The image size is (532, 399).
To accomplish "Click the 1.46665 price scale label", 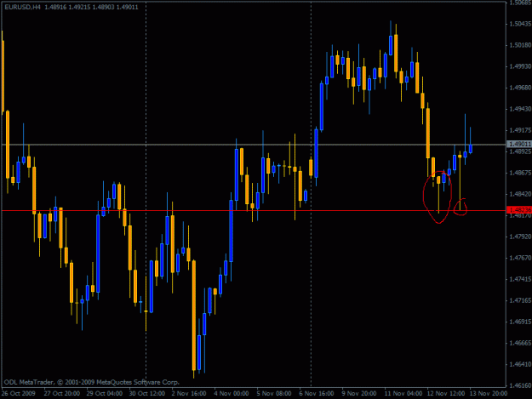I will [x=520, y=343].
